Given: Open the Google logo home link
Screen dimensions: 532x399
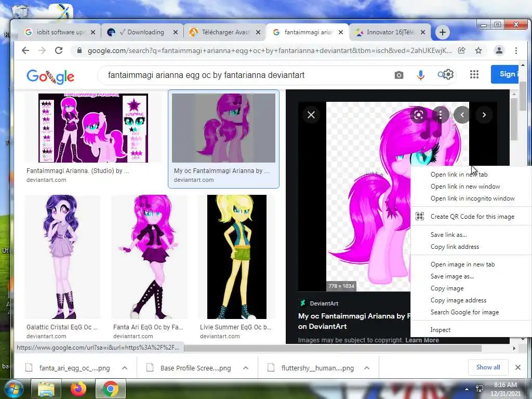Looking at the screenshot, I should (x=50, y=77).
